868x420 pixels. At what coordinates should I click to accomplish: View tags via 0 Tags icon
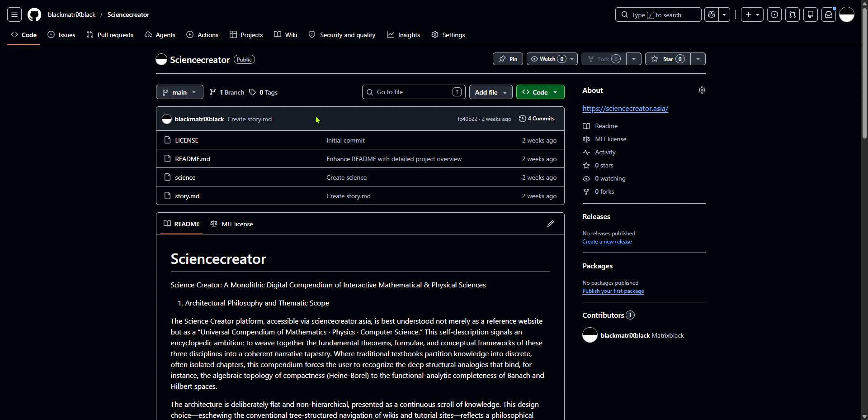point(253,92)
